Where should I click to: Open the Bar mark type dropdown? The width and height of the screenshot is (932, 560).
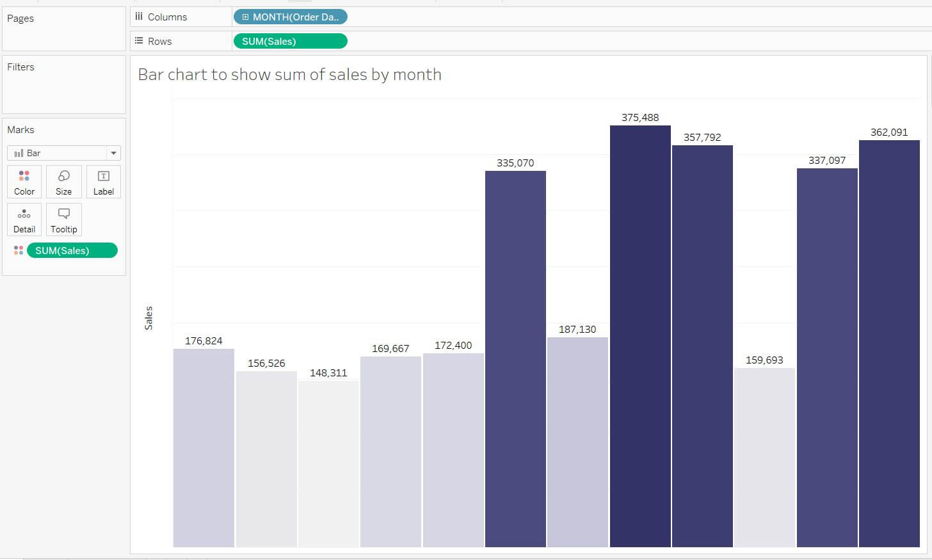click(113, 154)
